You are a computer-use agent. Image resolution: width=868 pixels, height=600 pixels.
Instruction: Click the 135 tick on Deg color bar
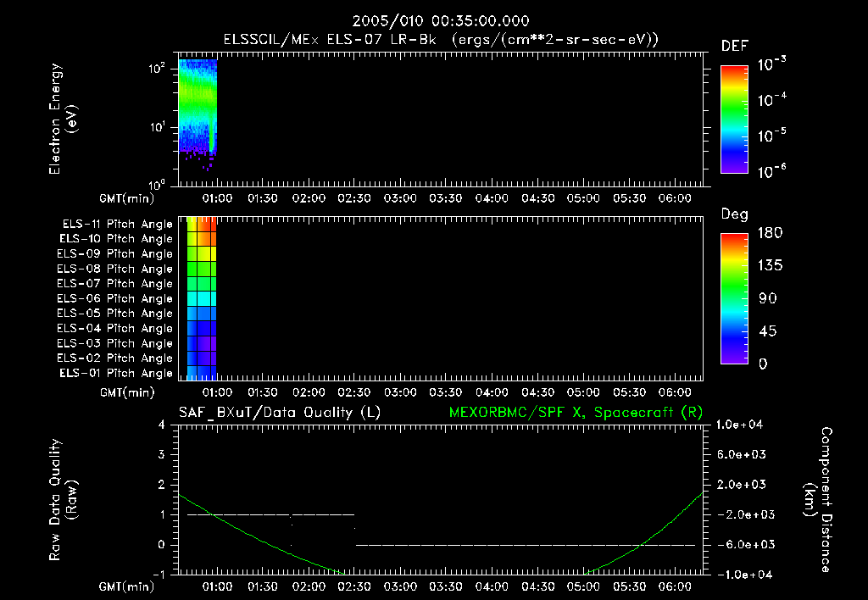pos(770,266)
